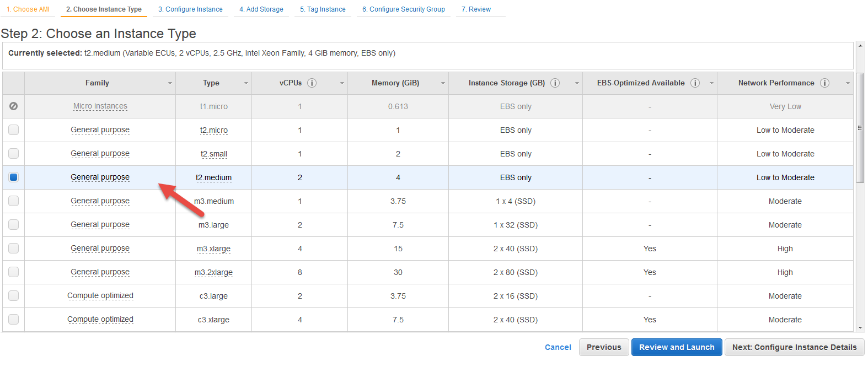Click the disabled icon on t1.micro row
This screenshot has height=367, width=868.
(x=14, y=106)
